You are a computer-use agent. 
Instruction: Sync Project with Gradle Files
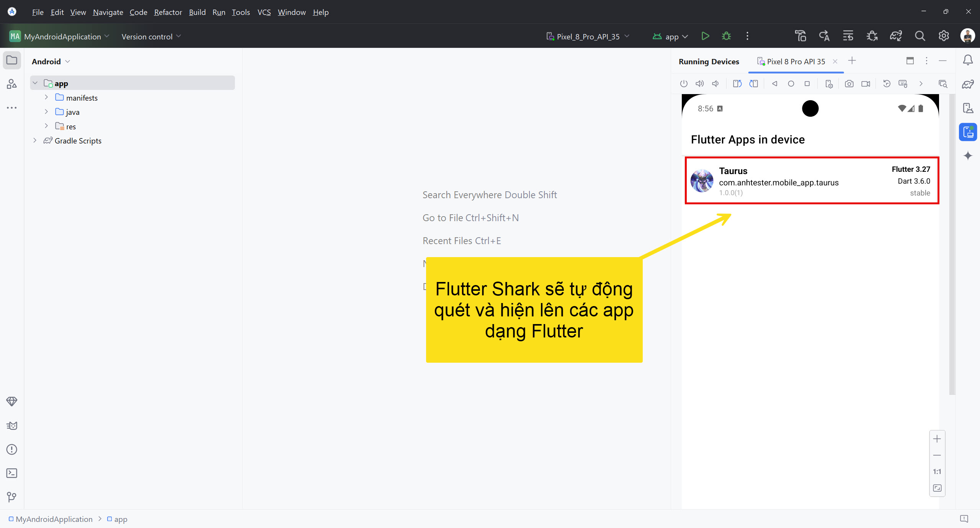(896, 36)
